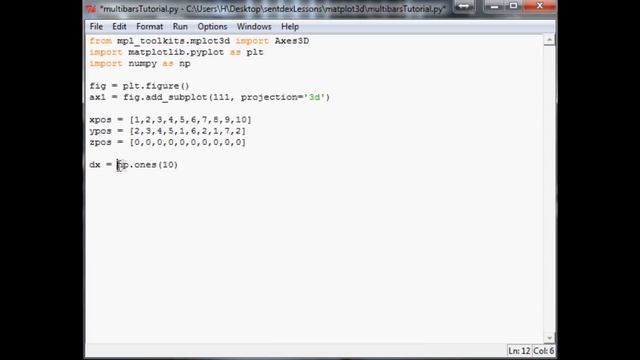Click the scrollbar down arrow
Viewport: 640px width, 360px height.
[x=549, y=338]
